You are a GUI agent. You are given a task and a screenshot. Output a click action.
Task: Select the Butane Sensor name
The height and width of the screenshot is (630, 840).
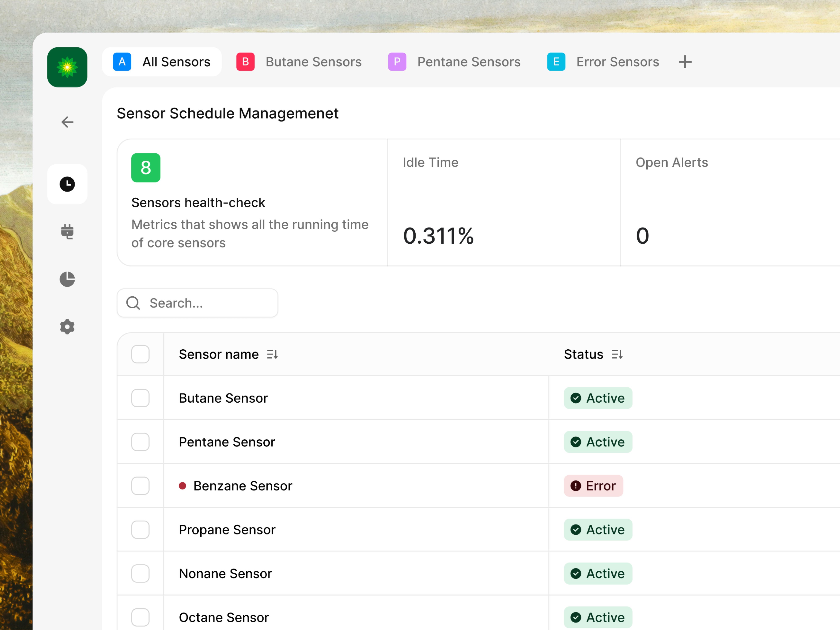(x=223, y=398)
